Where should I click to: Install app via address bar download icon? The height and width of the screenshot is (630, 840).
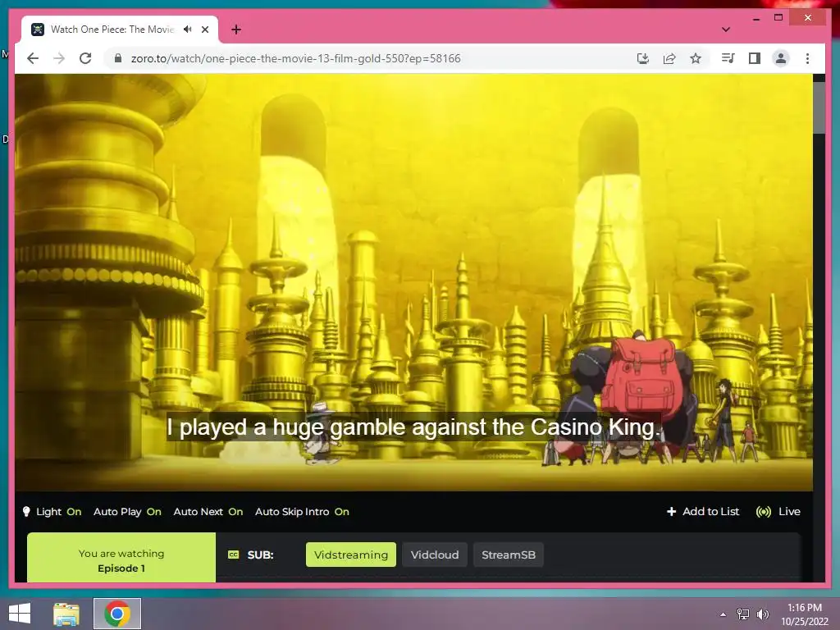643,58
